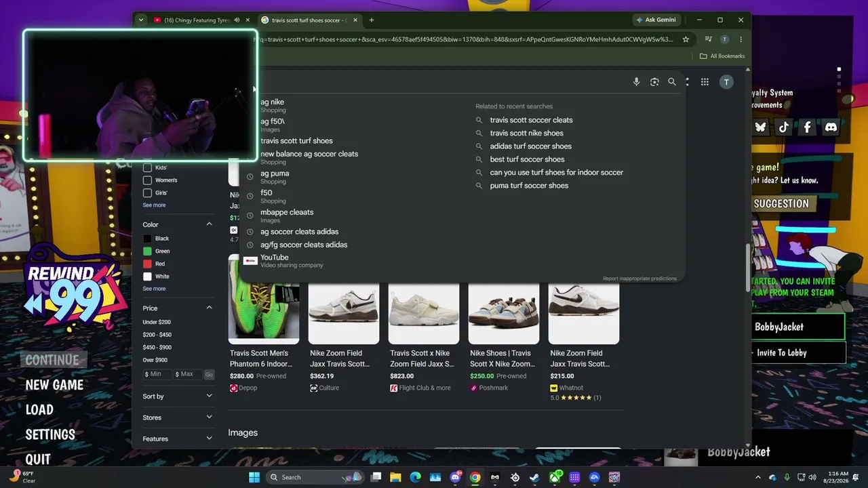
Task: Open Xbox app from taskbar
Action: pos(555,477)
